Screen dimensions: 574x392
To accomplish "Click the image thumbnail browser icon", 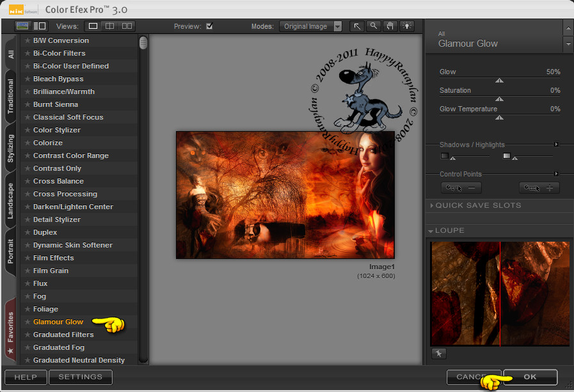I will pos(22,26).
